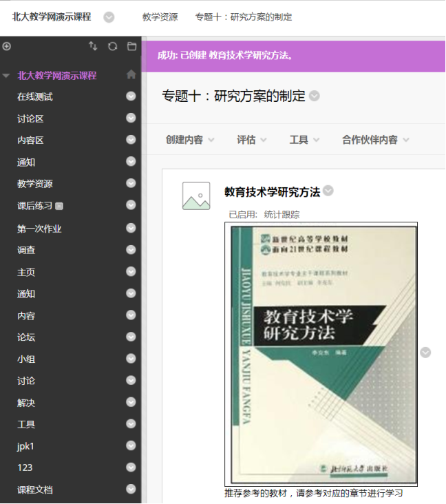This screenshot has height=504, width=446.
Task: Open 解决 in course menu
Action: tap(26, 403)
